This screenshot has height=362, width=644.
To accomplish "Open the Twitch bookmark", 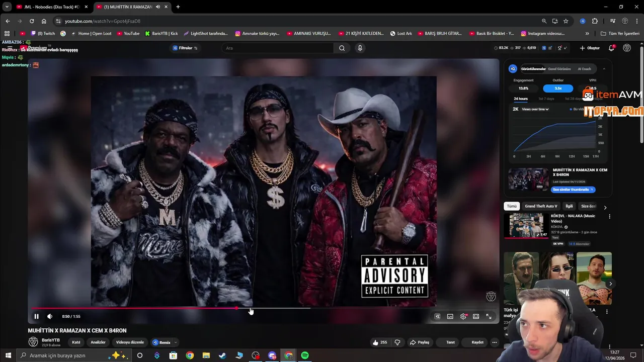I will click(x=43, y=34).
